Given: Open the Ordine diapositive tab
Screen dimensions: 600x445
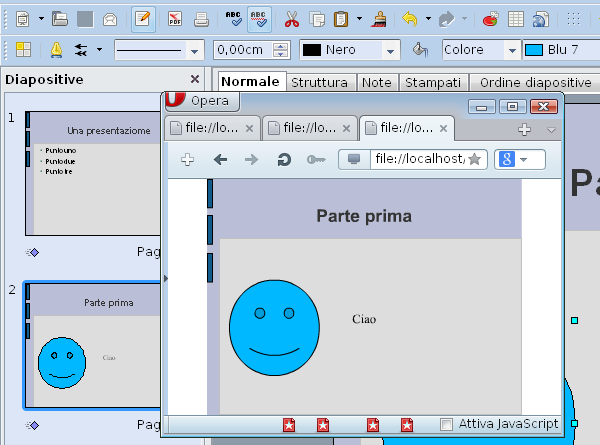Looking at the screenshot, I should coord(535,83).
